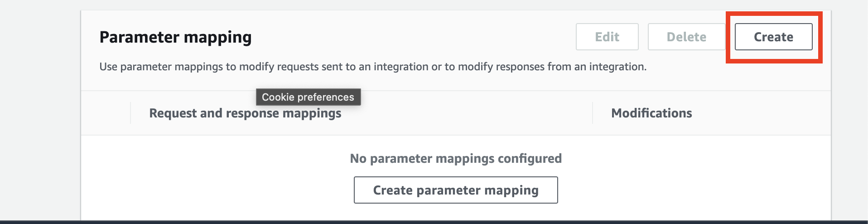
Task: Click the Create parameter mapping button
Action: [455, 190]
